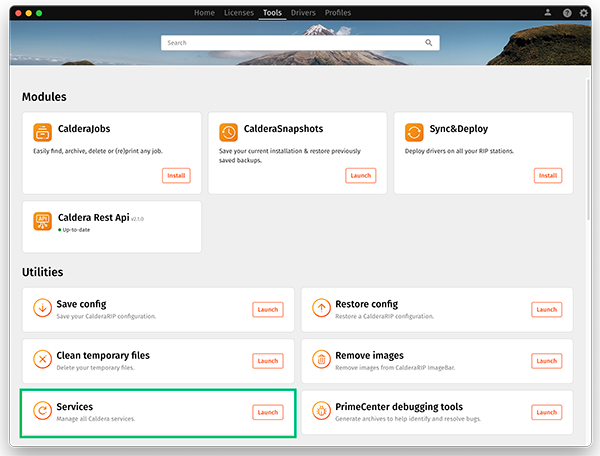Click the vertical scrollbar on the right

(x=588, y=149)
